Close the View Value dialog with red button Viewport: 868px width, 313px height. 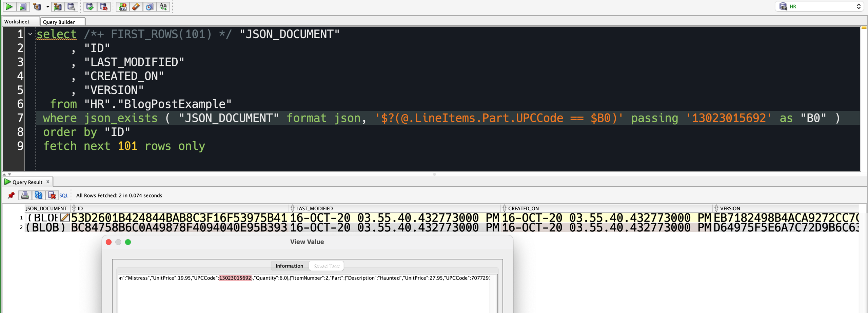click(x=108, y=242)
